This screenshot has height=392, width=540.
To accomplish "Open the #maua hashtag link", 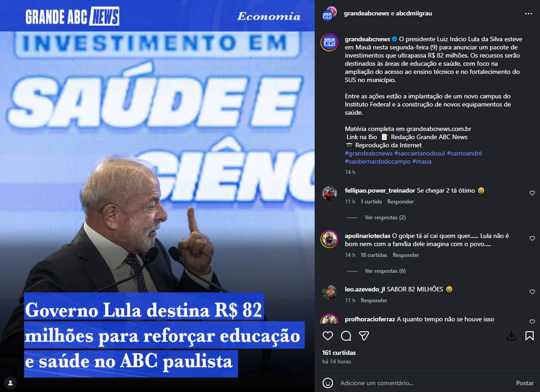I will (422, 161).
